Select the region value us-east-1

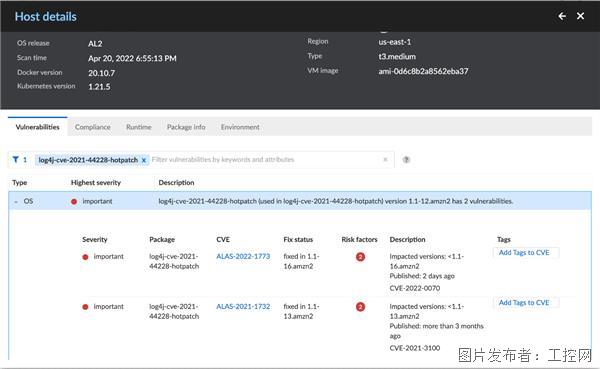(395, 42)
